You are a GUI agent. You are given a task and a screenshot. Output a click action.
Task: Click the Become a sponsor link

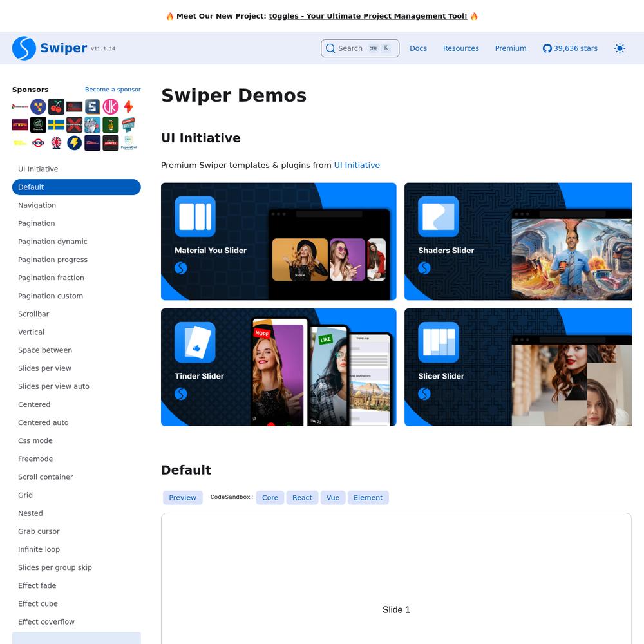coord(113,89)
